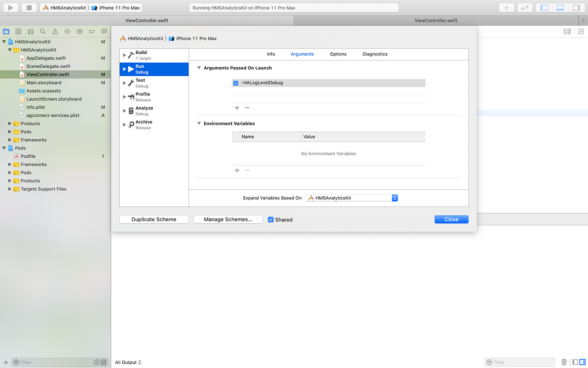The image size is (588, 368).
Task: Expand the Analyze scheme action
Action: pyautogui.click(x=124, y=111)
